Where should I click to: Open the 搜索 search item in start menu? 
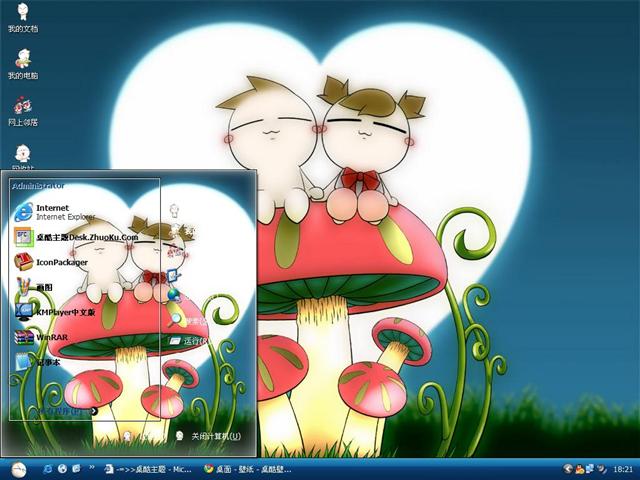pyautogui.click(x=188, y=320)
